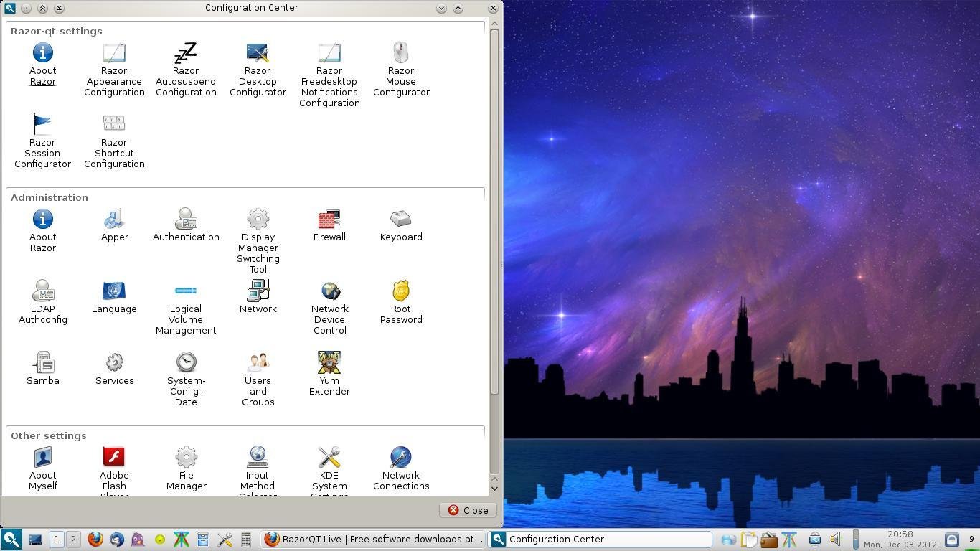Open File Manager settings

(186, 469)
